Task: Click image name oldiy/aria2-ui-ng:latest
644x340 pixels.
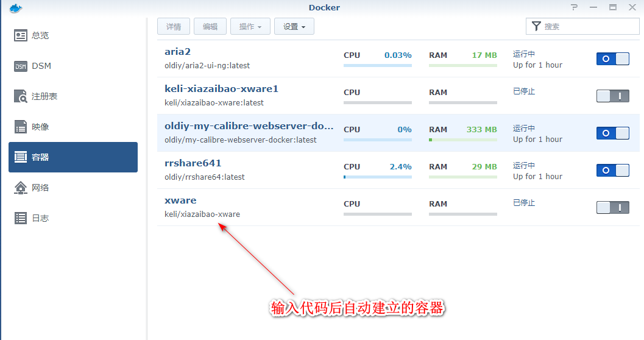Action: (207, 66)
